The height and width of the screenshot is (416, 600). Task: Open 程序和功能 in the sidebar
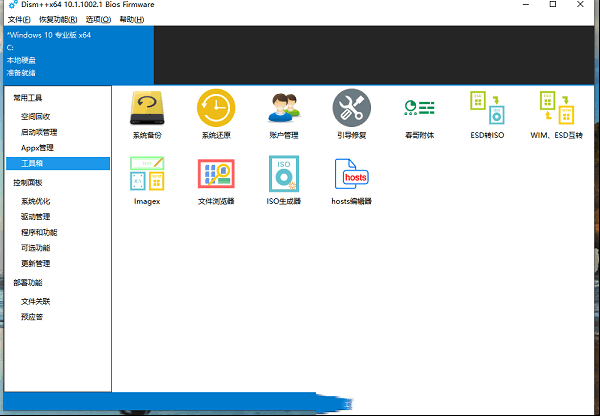click(39, 232)
